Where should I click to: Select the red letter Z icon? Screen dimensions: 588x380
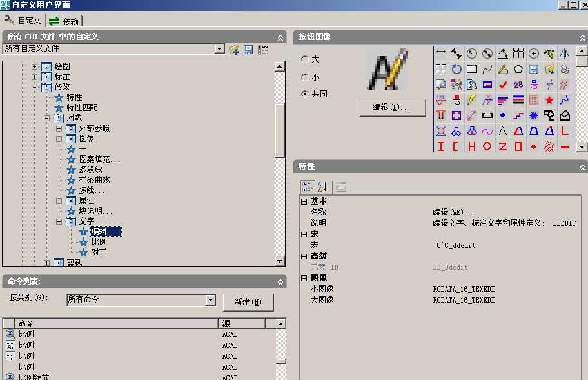[503, 146]
